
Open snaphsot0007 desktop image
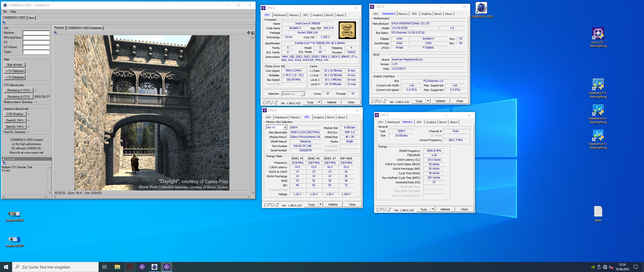click(x=14, y=242)
